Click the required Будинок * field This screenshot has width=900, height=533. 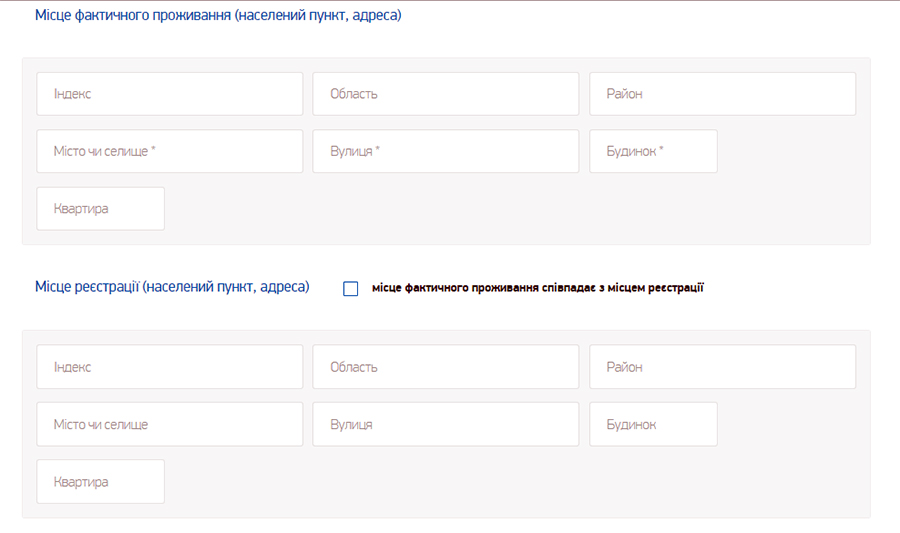[x=653, y=151]
